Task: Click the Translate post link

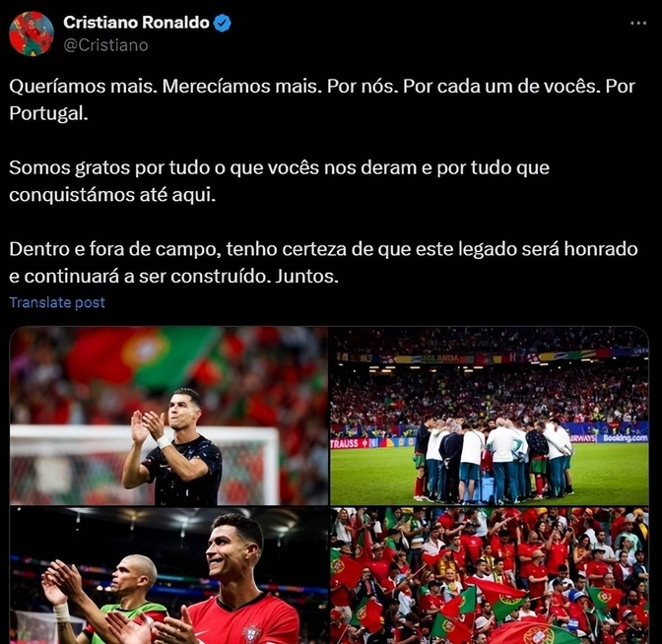Action: click(57, 302)
